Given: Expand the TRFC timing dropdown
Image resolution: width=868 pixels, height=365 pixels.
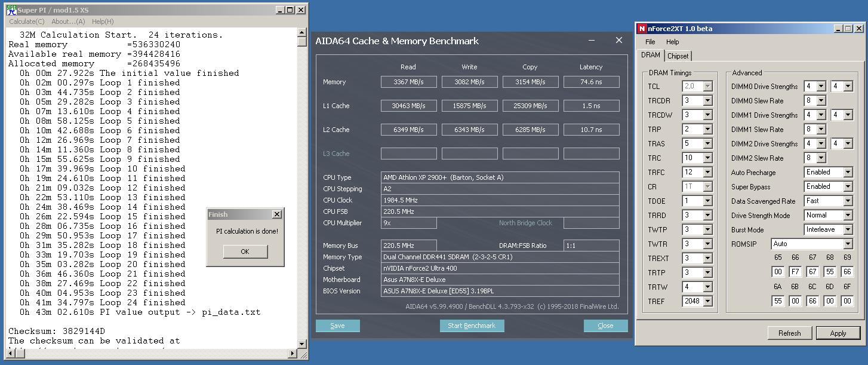Looking at the screenshot, I should 707,172.
